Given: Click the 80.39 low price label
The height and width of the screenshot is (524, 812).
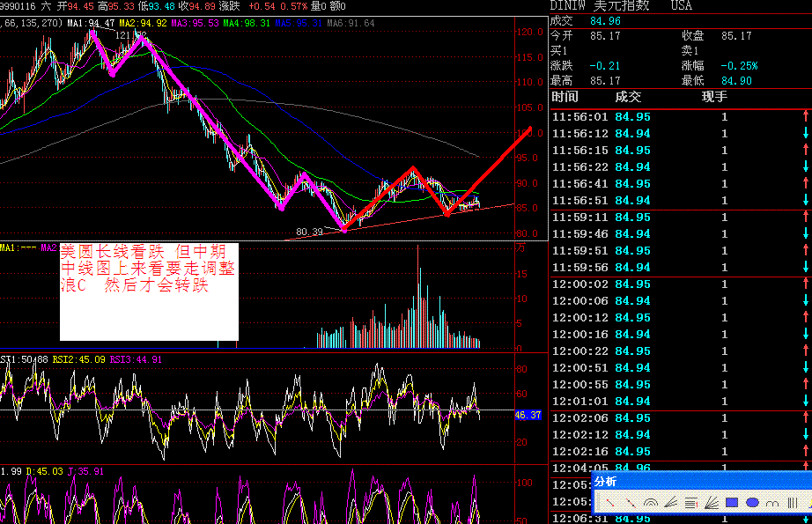Looking at the screenshot, I should click(x=310, y=232).
